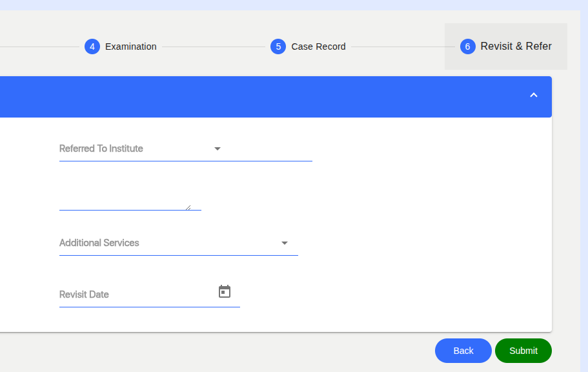
Task: Click the step 6 number circle
Action: coord(468,46)
